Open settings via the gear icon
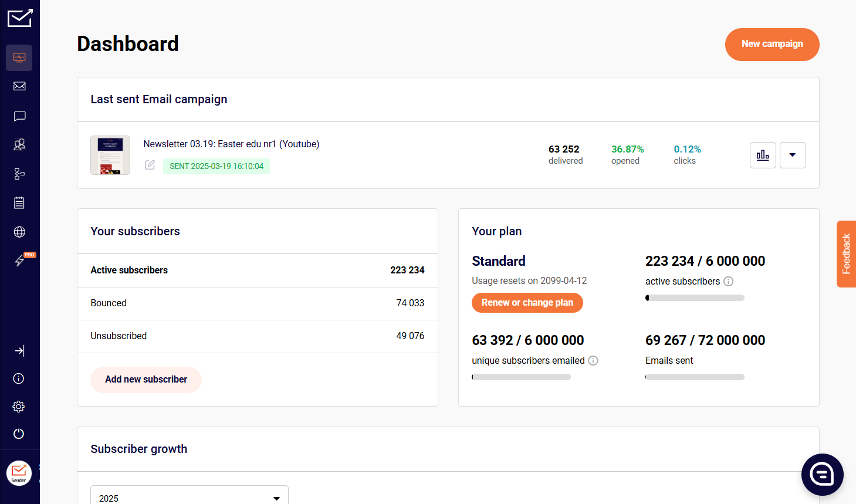 tap(18, 406)
